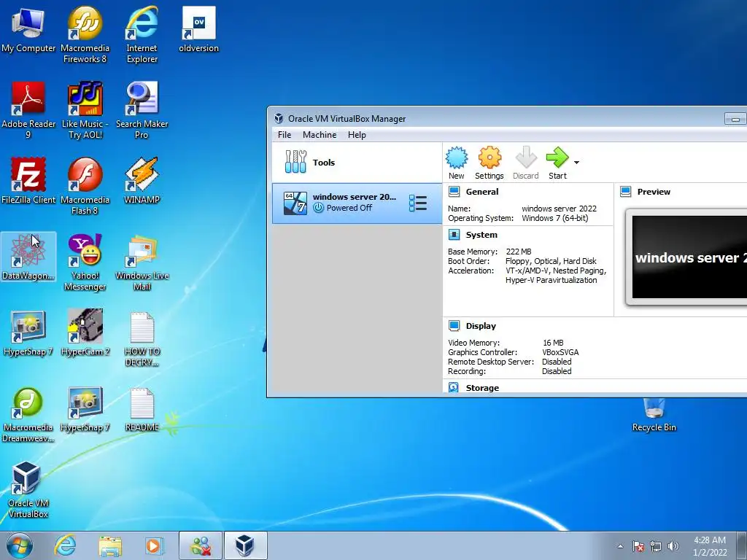Open the Machine menu
This screenshot has height=560, width=747.
[320, 135]
